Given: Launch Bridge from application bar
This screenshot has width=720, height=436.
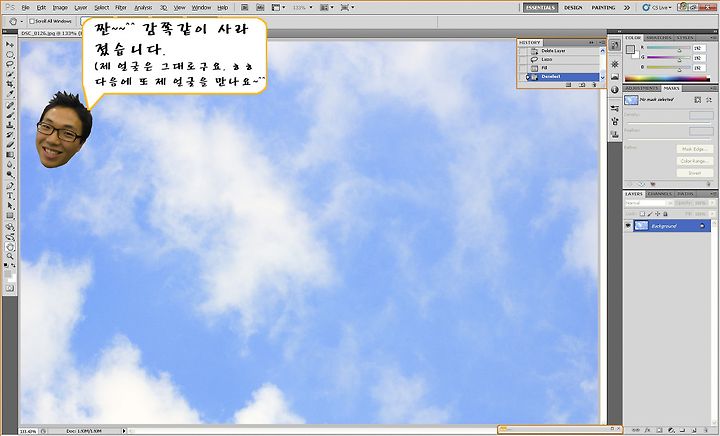Looking at the screenshot, I should click(x=244, y=7).
